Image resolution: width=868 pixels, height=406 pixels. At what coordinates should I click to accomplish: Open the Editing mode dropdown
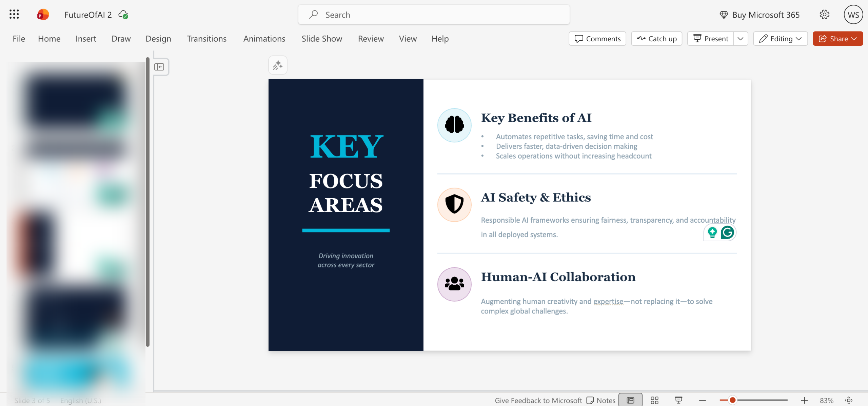[780, 39]
